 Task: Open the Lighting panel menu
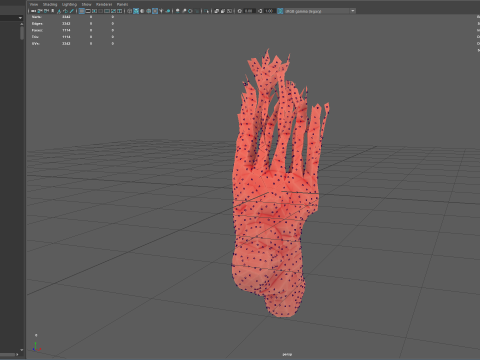click(69, 4)
